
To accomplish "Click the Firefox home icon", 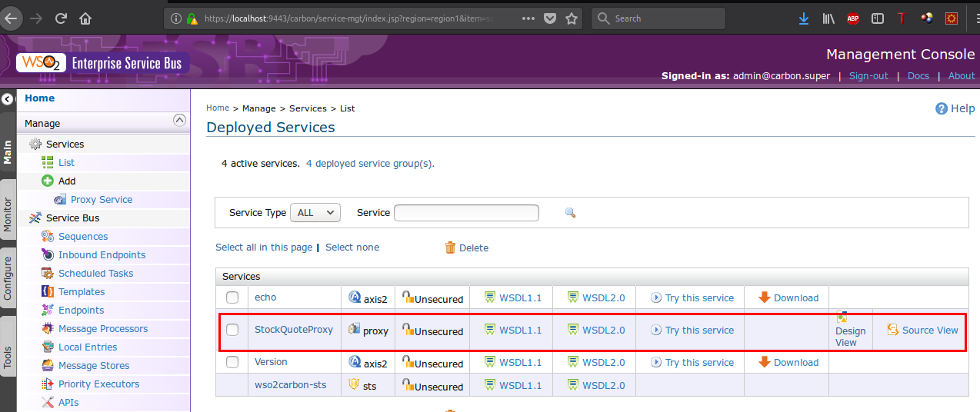I will (85, 18).
